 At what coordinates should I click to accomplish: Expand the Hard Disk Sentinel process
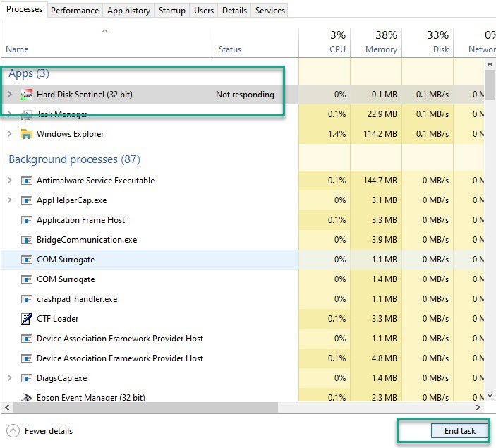pyautogui.click(x=10, y=95)
